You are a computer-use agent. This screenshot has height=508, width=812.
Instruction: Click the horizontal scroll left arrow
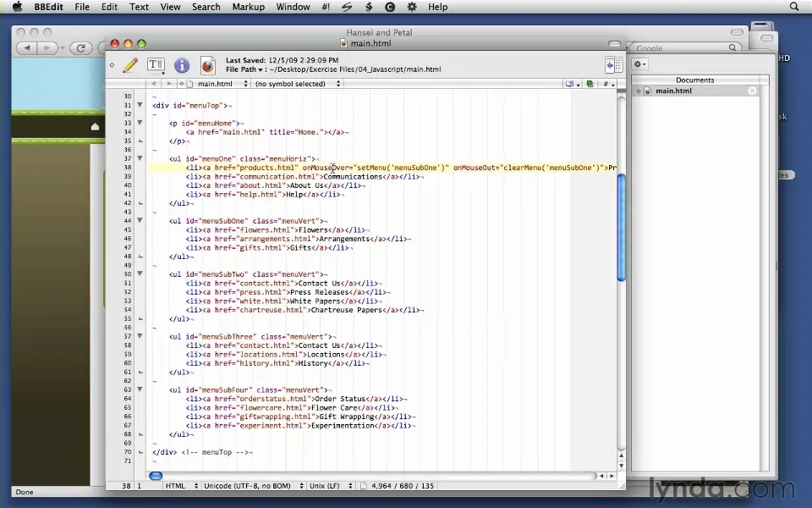[x=601, y=475]
